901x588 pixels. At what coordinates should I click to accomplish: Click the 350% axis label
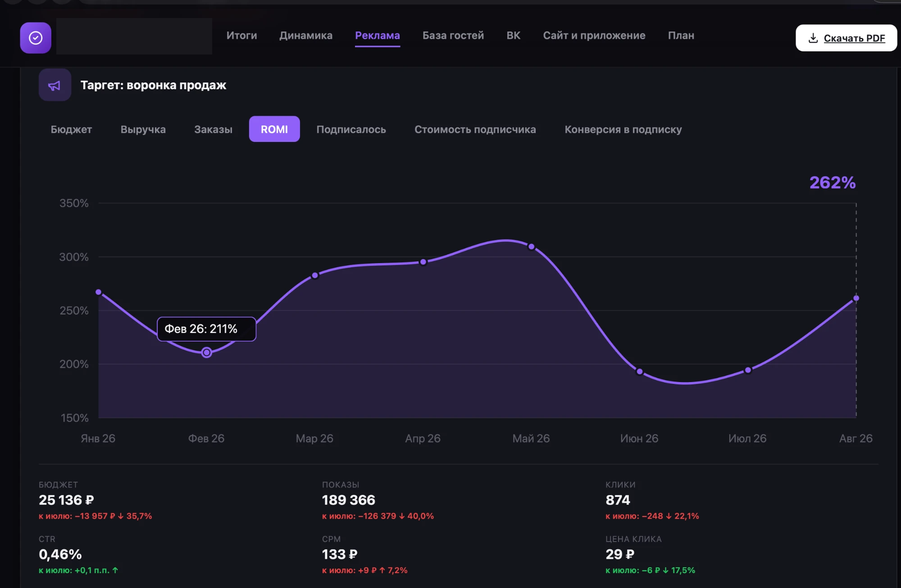tap(74, 203)
